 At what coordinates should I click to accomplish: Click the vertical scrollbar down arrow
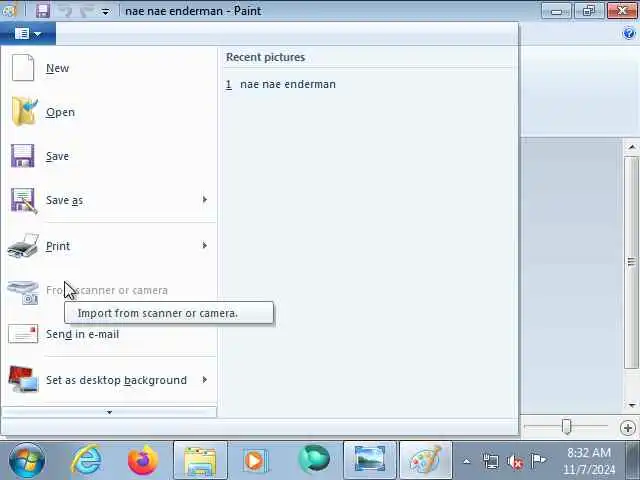click(x=632, y=405)
